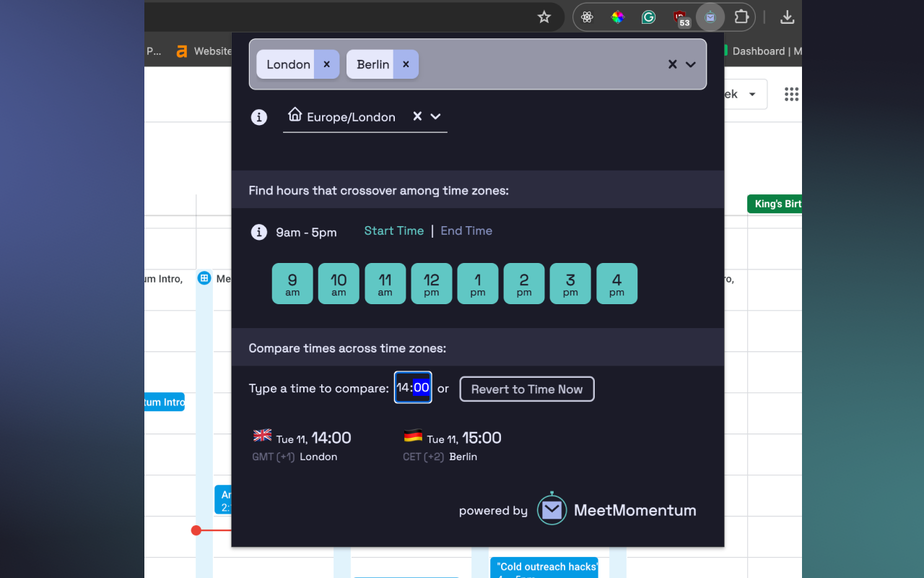Click the time comparison input showing 14:00

coord(412,388)
